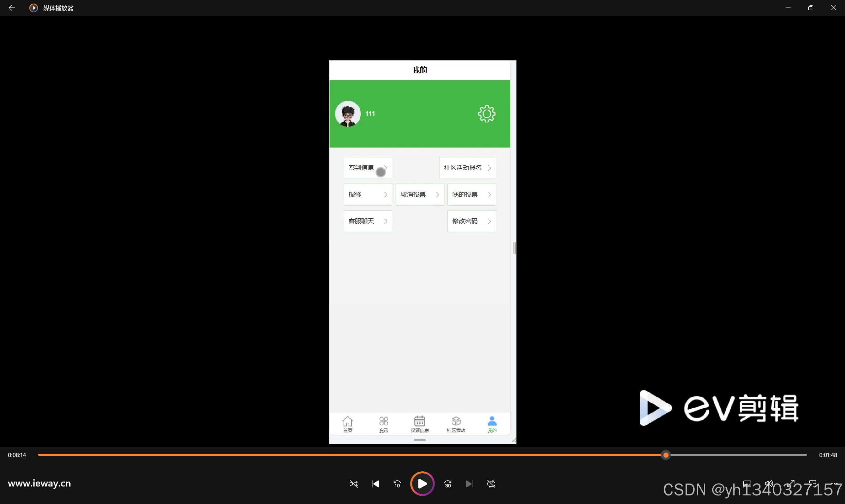The image size is (845, 504).
Task: Click the settings gear icon in profile header
Action: [486, 114]
